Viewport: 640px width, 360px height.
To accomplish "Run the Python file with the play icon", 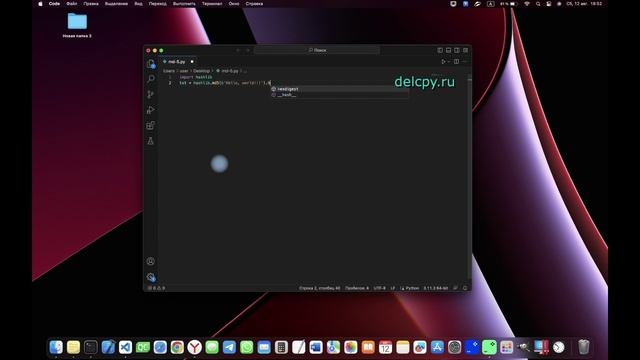I will 443,62.
